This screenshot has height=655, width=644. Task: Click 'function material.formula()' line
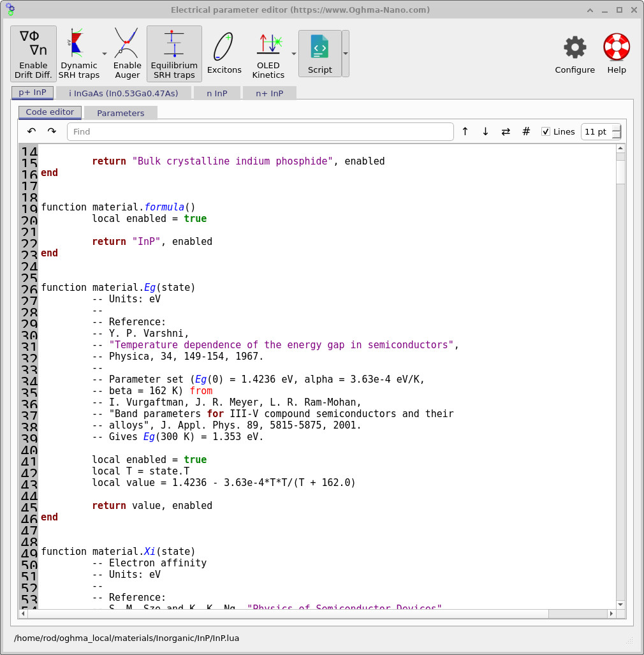pyautogui.click(x=118, y=207)
